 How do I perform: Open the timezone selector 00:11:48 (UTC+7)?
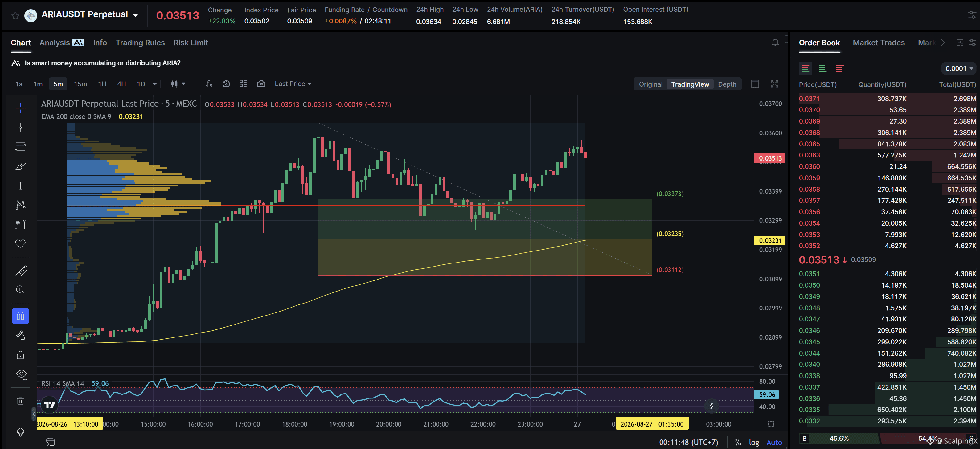click(x=688, y=442)
